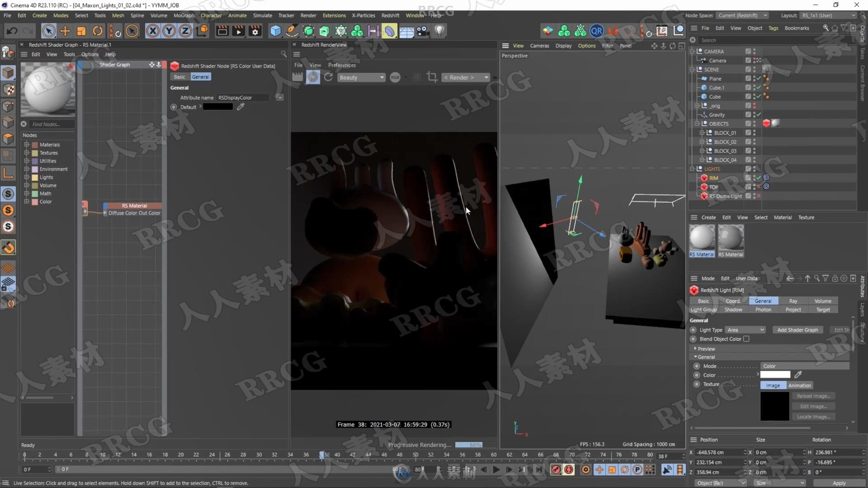The image size is (868, 488).
Task: Start IPR in Redshift RenderView
Action: pos(313,77)
